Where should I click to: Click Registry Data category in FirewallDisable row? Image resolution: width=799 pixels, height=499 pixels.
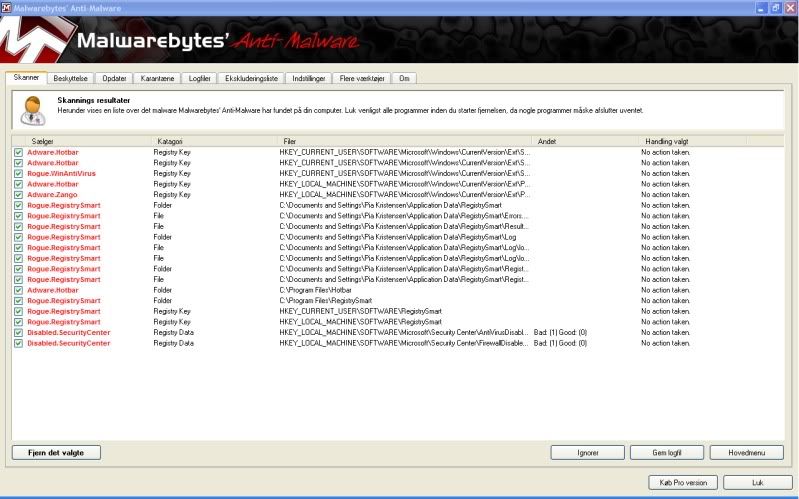(173, 343)
